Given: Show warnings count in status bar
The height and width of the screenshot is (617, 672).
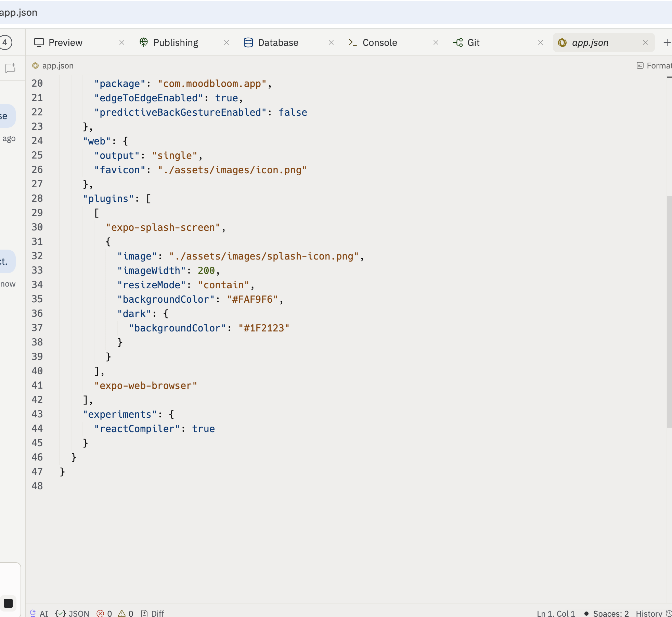Looking at the screenshot, I should pyautogui.click(x=126, y=613).
